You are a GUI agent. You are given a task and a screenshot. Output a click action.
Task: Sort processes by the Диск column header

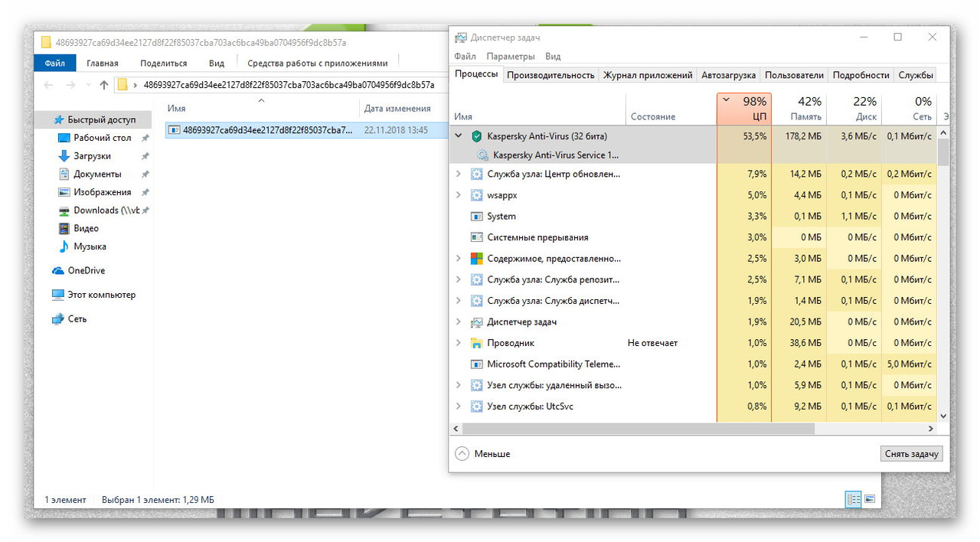pos(854,109)
